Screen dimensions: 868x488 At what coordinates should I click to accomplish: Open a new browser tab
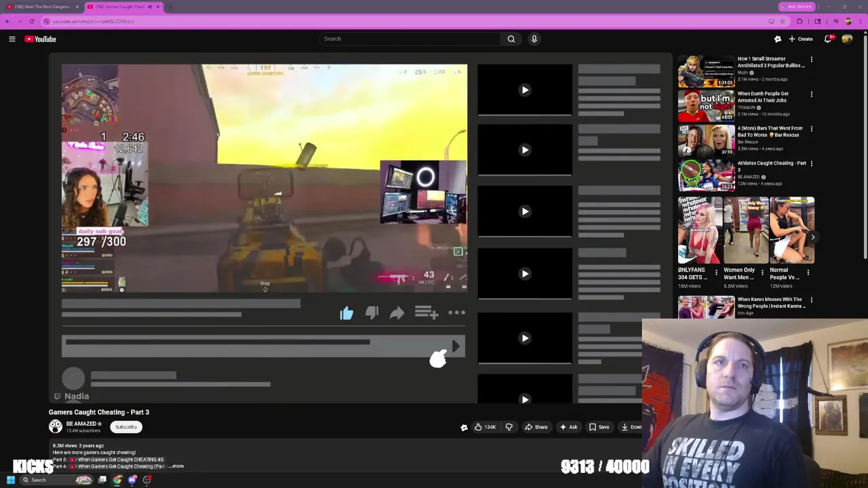170,7
